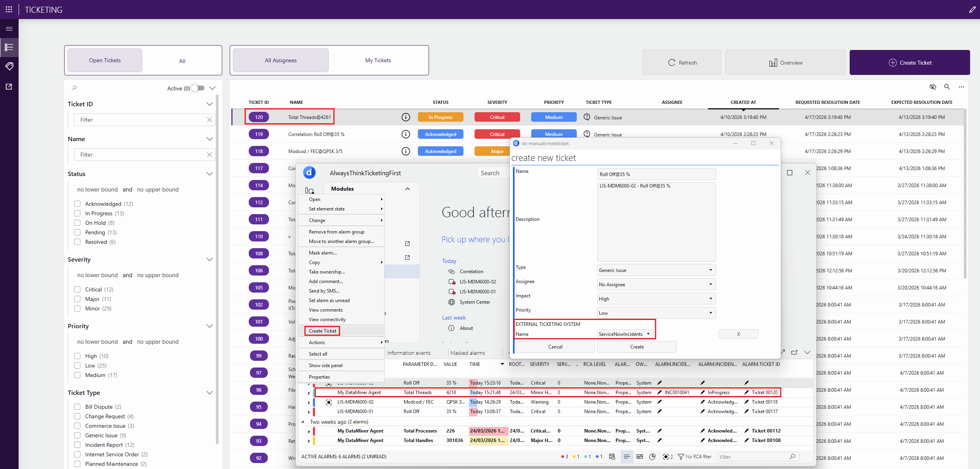This screenshot has height=469, width=980.
Task: Toggle hidden columns eye-slash icon
Action: click(x=932, y=87)
